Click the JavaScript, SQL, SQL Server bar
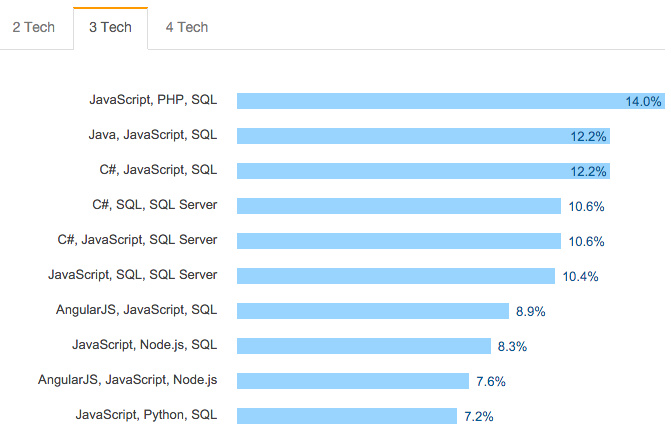Image resolution: width=671 pixels, height=445 pixels. pyautogui.click(x=396, y=276)
